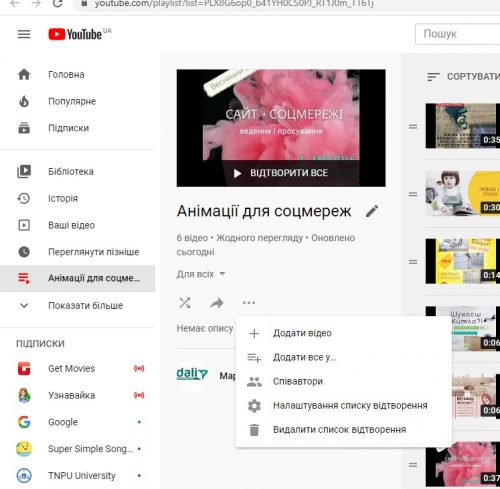Viewport: 500px width, 489px height.
Task: Click into the Пошук search field
Action: click(458, 34)
